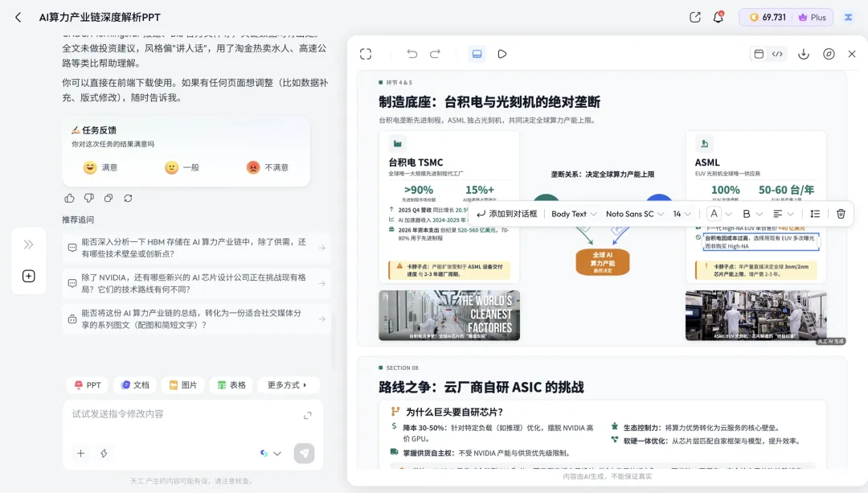Open the line spacing control
Screen dimensions: 868x493
(815, 214)
